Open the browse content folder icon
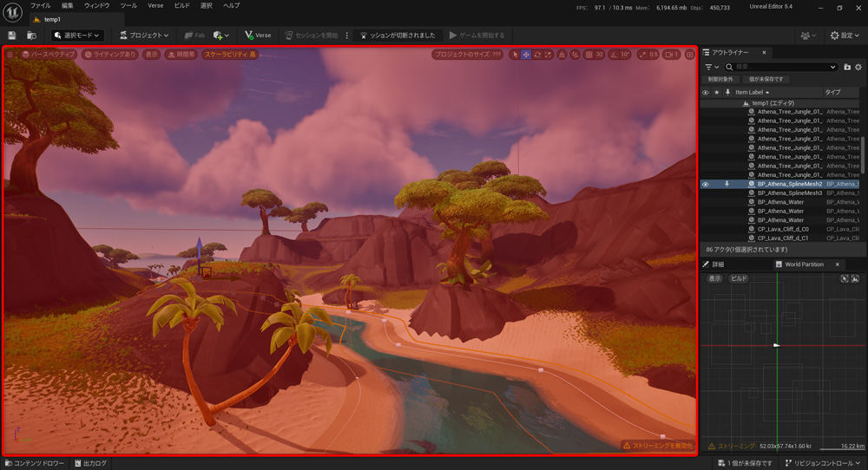 pyautogui.click(x=31, y=36)
